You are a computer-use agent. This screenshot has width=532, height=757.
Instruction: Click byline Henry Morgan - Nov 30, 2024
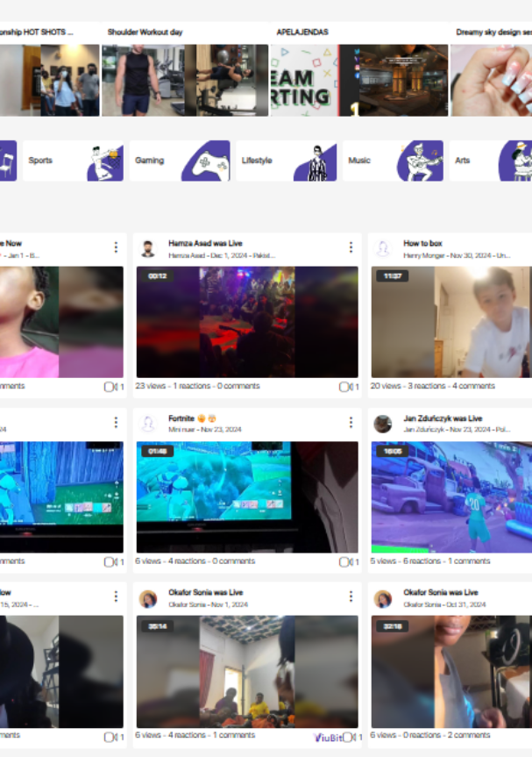click(457, 255)
